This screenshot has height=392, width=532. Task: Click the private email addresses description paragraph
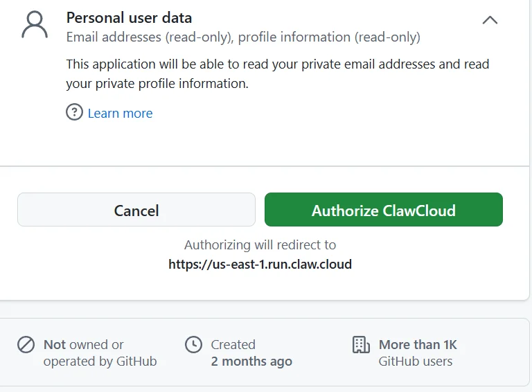pos(278,74)
